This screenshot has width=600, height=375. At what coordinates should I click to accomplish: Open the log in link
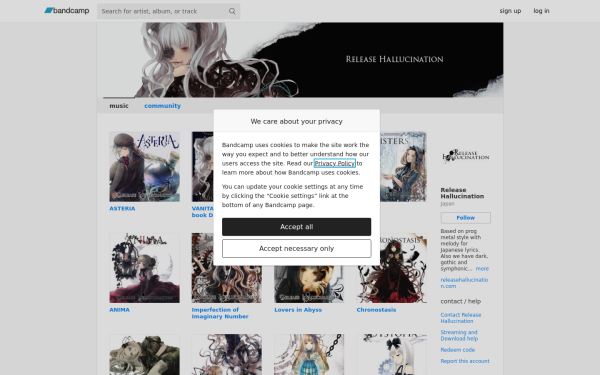point(541,11)
